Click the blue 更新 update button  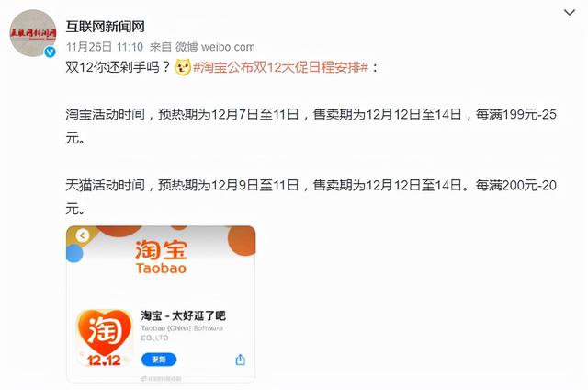pos(159,360)
